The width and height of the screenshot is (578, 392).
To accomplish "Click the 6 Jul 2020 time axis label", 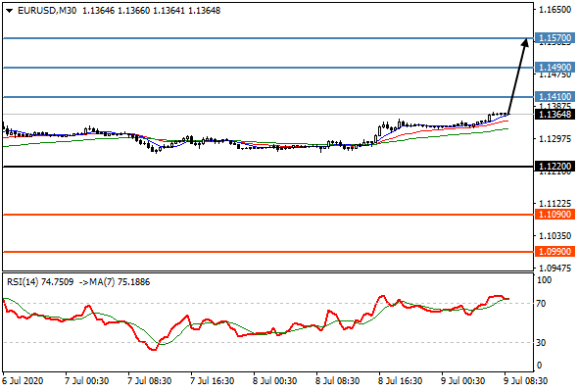I will [23, 381].
